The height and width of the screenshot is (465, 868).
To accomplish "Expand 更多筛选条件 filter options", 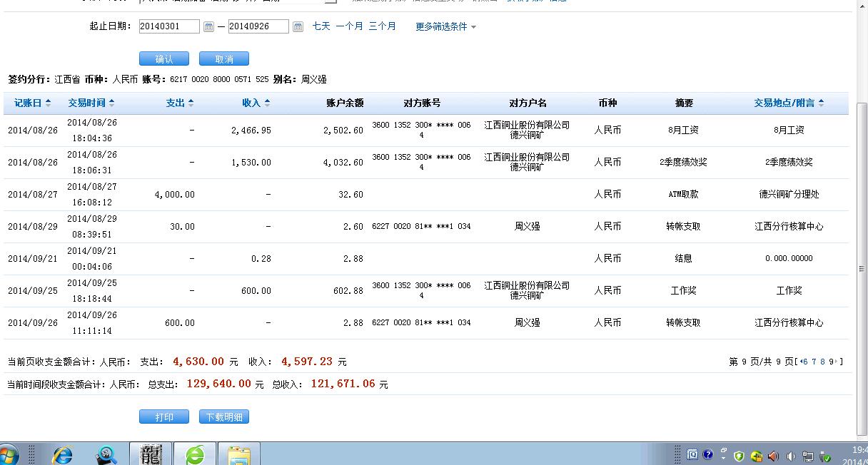I will [445, 26].
